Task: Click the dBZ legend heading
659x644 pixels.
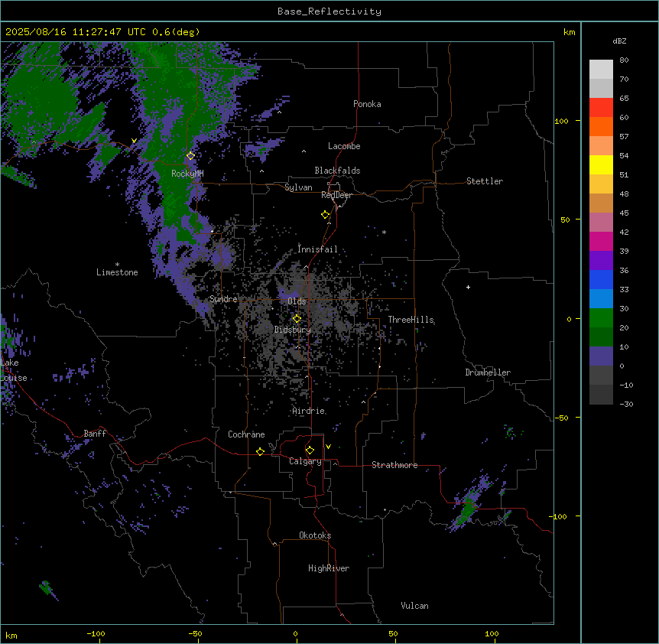Action: click(619, 41)
